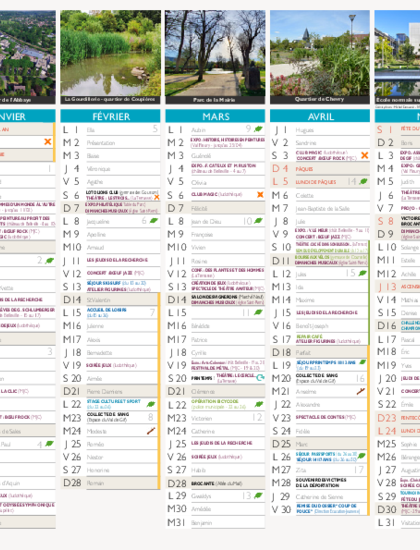Click Février L 22 Stage Culture et Sport
Viewport: 420px width, 550px height.
click(x=114, y=404)
